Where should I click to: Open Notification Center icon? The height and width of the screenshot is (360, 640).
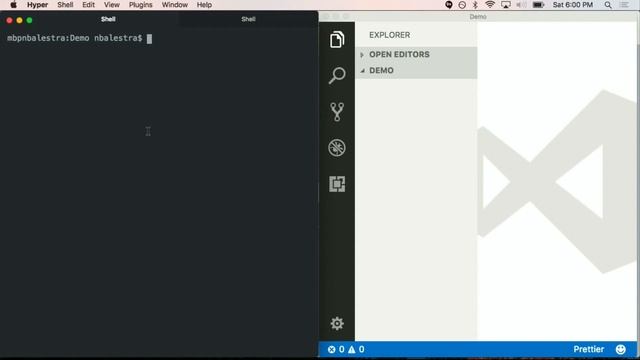(624, 5)
